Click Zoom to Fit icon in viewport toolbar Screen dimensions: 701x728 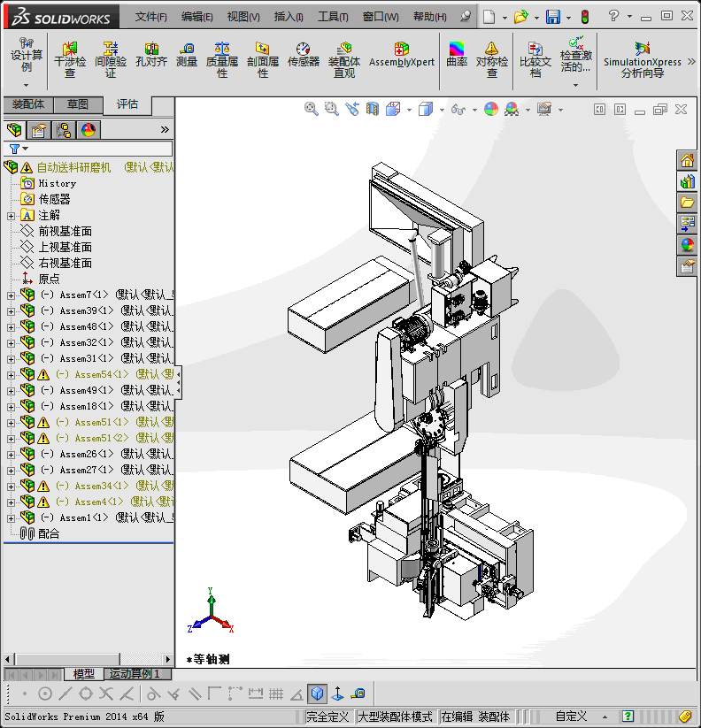click(312, 109)
